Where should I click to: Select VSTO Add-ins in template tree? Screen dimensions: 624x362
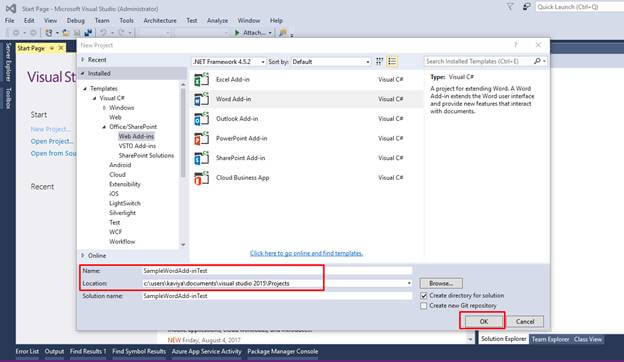(x=137, y=146)
